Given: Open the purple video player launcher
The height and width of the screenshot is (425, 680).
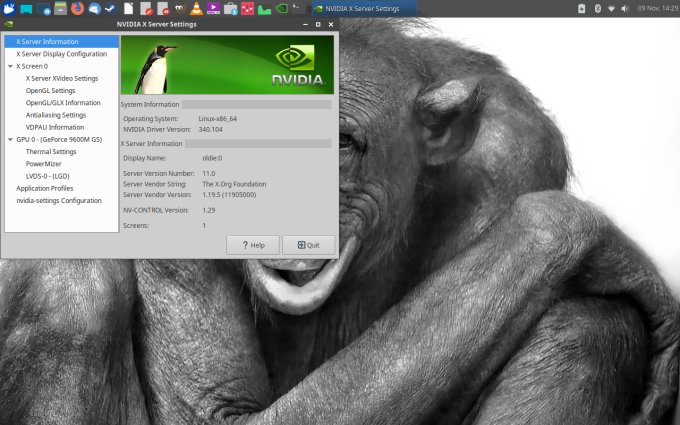Looking at the screenshot, I should pyautogui.click(x=213, y=8).
